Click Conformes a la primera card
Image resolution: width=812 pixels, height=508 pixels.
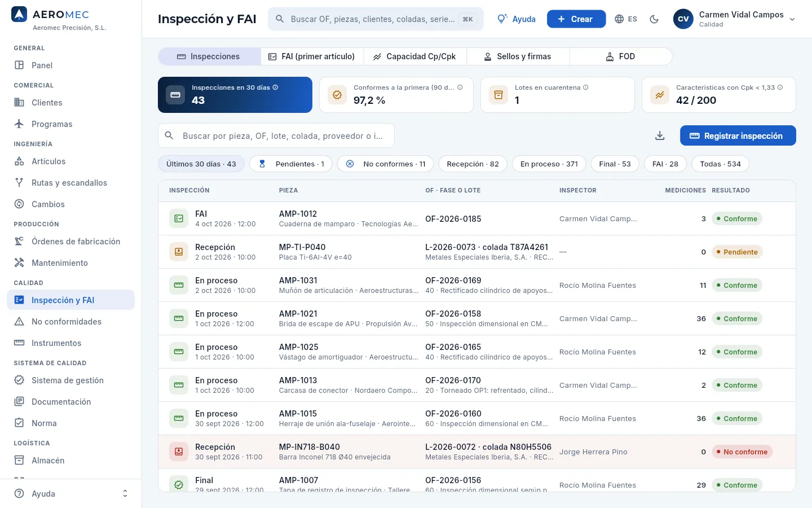[396, 95]
